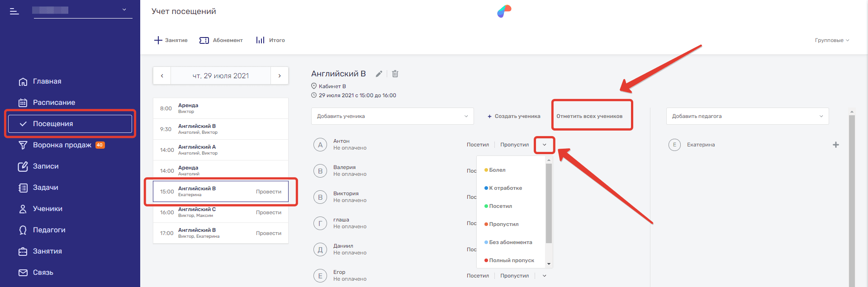The width and height of the screenshot is (868, 287).
Task: Mark Антон as Посетил
Action: pyautogui.click(x=478, y=145)
